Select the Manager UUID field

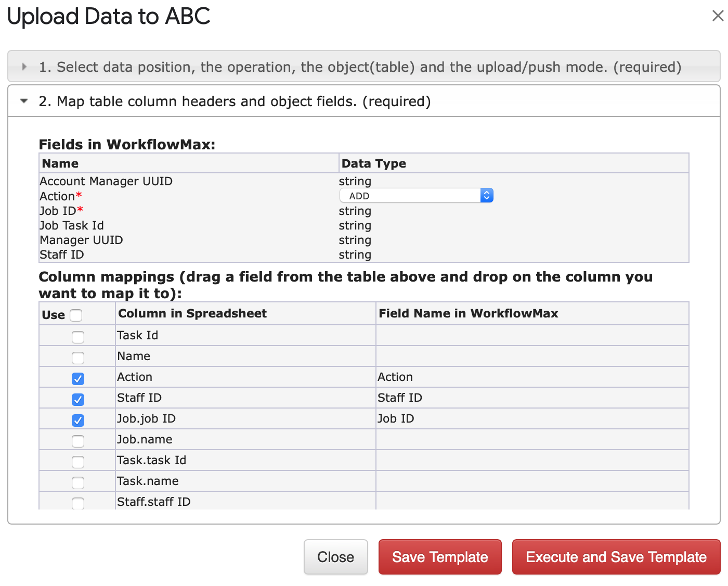coord(81,240)
